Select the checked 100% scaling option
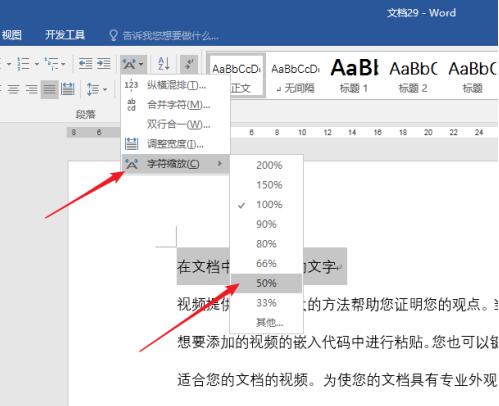 point(267,205)
